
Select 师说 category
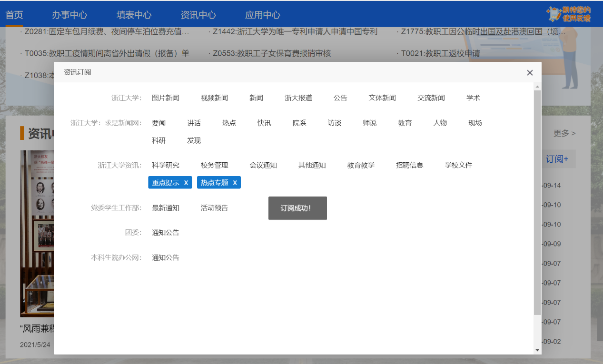pos(370,123)
